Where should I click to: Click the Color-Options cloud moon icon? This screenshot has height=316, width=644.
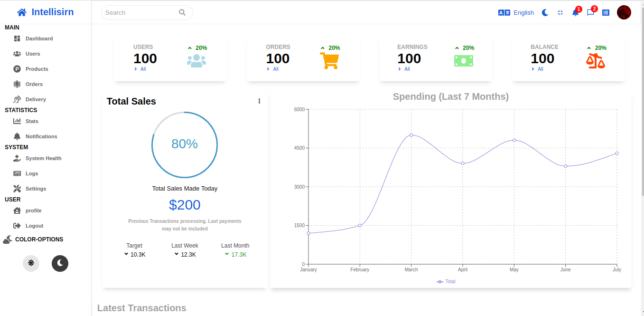(x=8, y=239)
